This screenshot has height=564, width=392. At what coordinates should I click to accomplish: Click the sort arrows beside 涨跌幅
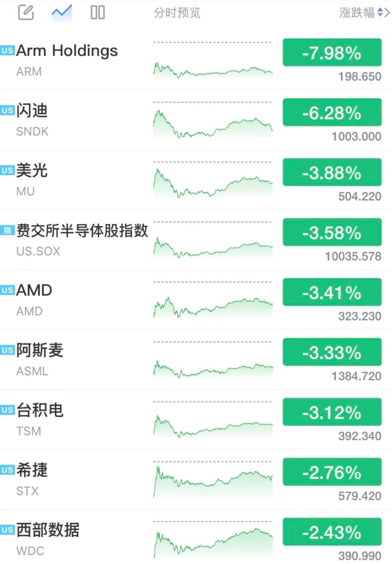point(380,13)
